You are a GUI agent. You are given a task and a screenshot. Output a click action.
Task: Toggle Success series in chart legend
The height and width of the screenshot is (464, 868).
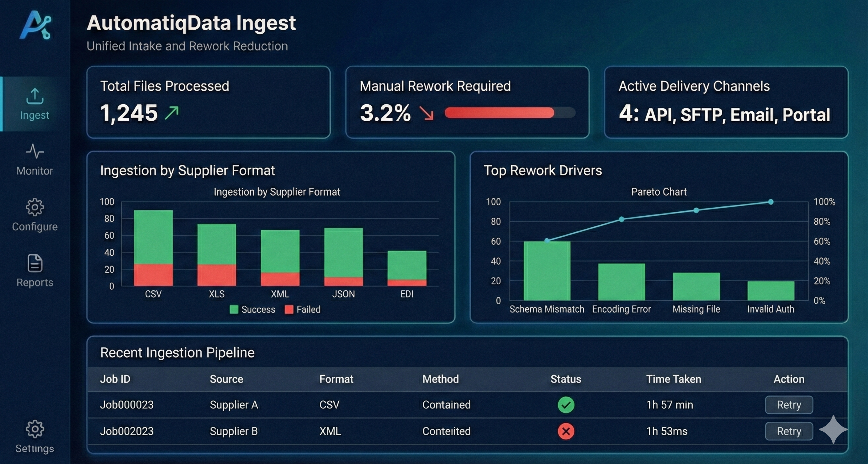click(x=252, y=309)
